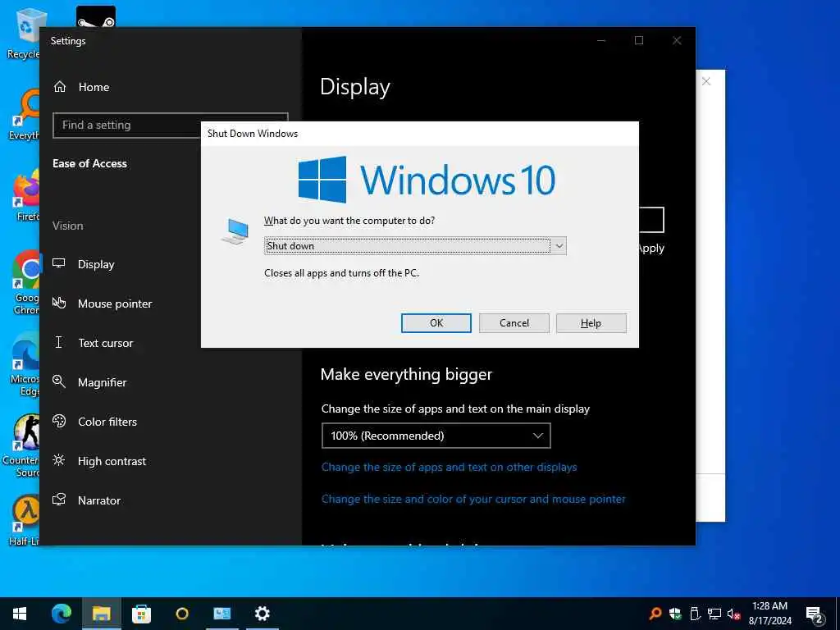Screen dimensions: 840x630
Task: Select the Counter-Strike Source desktop shortcut
Action: click(x=21, y=445)
